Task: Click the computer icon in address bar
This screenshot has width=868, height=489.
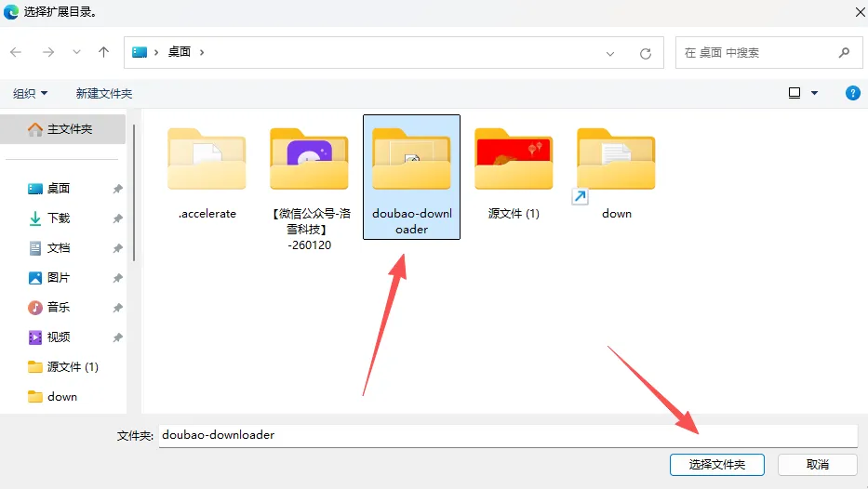Action: point(140,52)
